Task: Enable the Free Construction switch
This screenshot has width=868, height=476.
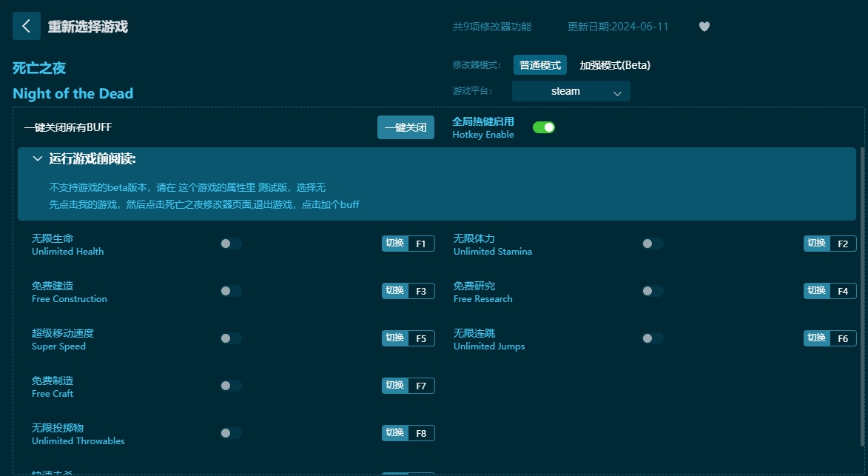Action: pyautogui.click(x=230, y=290)
